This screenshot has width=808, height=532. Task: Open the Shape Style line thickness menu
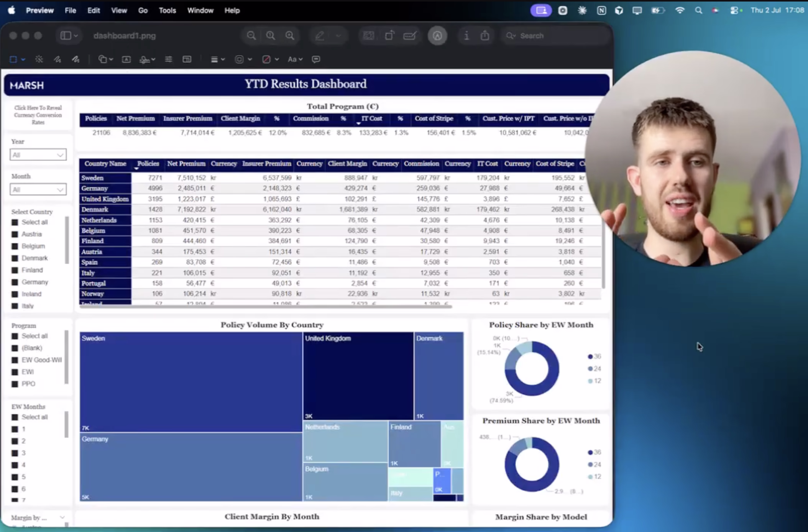click(x=217, y=59)
